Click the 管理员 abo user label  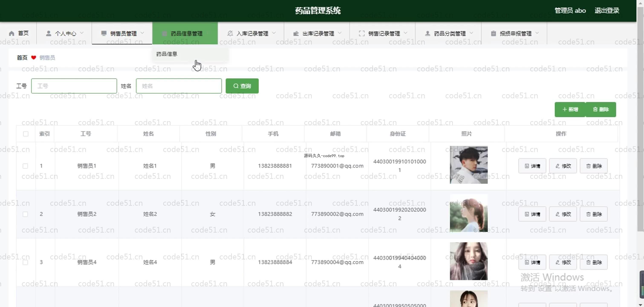point(570,10)
